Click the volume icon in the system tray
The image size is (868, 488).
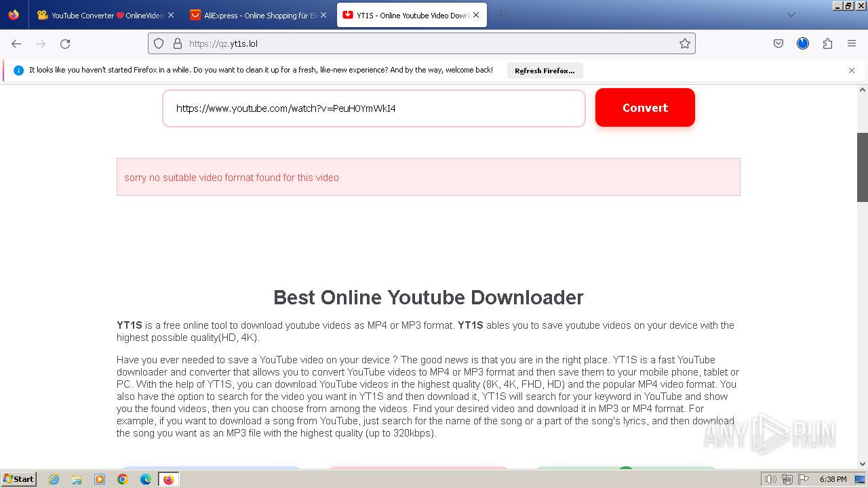(x=771, y=479)
